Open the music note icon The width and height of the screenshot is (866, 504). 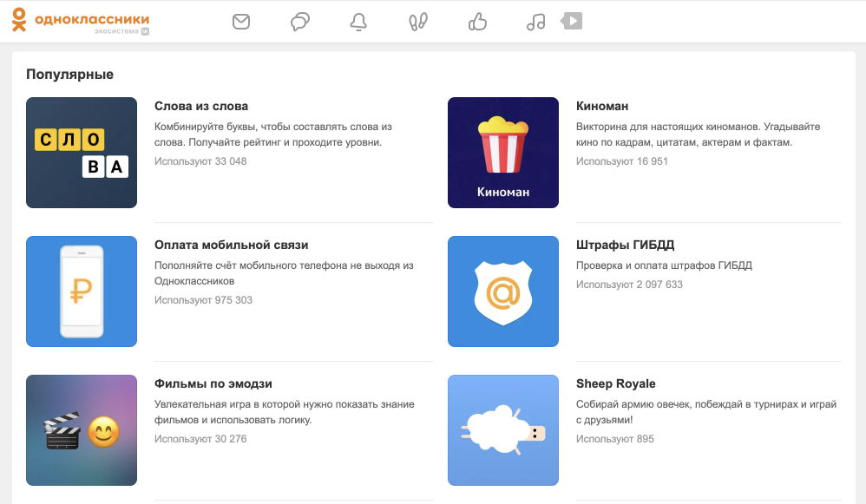point(535,22)
